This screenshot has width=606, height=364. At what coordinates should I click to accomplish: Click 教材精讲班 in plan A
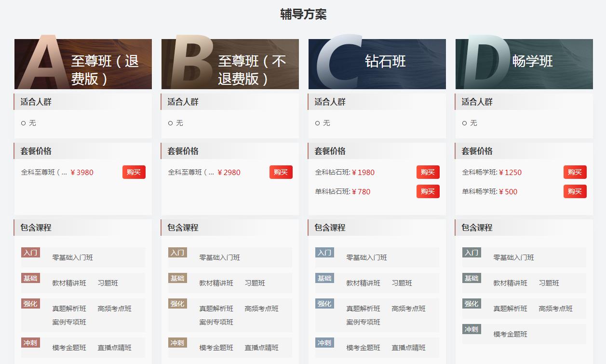(x=69, y=283)
